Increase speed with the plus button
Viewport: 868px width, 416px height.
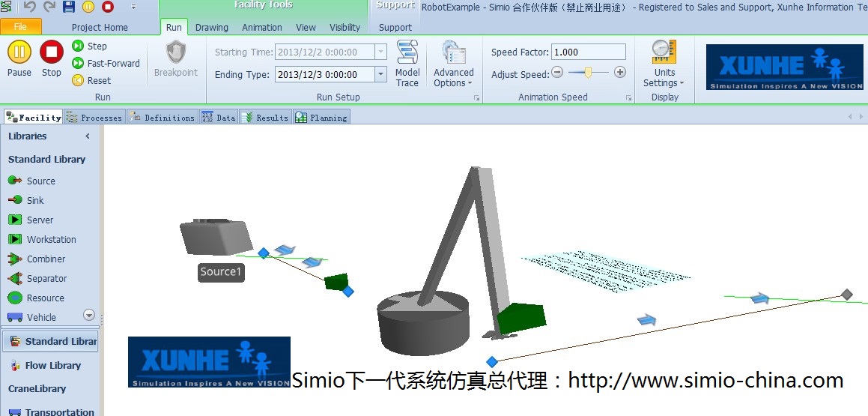(x=620, y=73)
